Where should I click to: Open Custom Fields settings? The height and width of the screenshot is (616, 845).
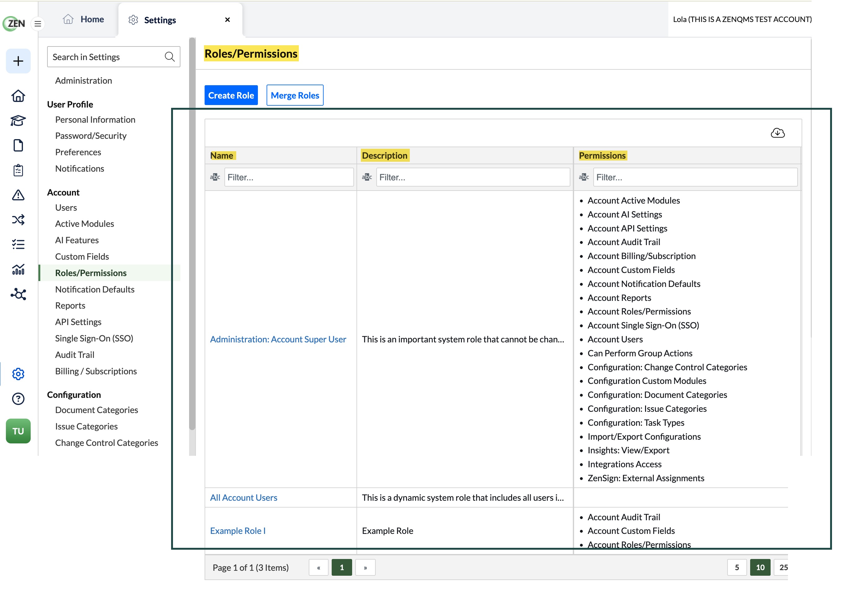point(82,257)
